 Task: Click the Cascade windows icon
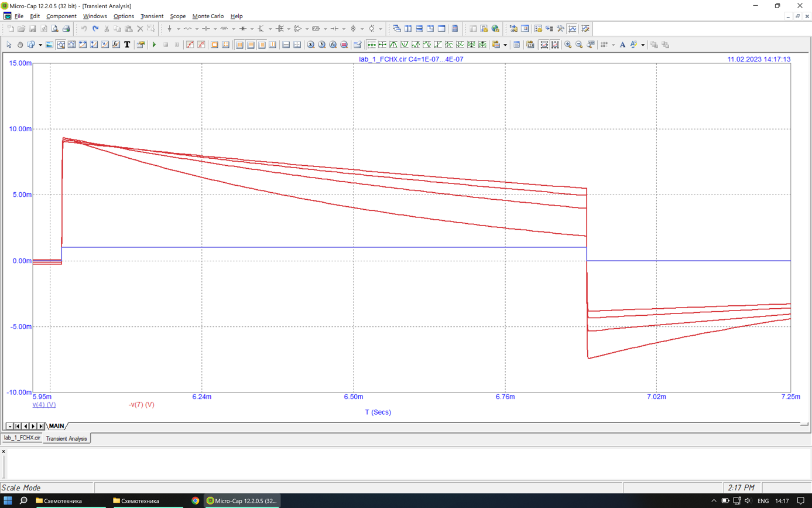pyautogui.click(x=396, y=29)
